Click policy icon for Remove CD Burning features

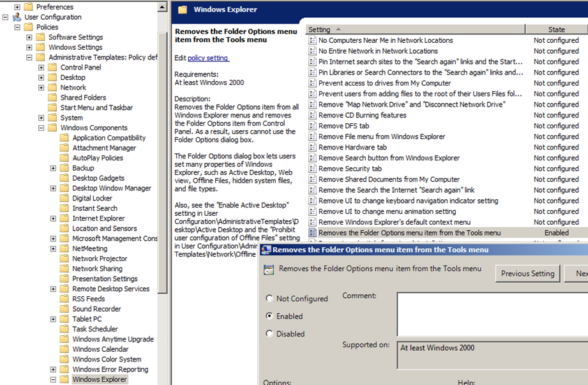(x=312, y=115)
